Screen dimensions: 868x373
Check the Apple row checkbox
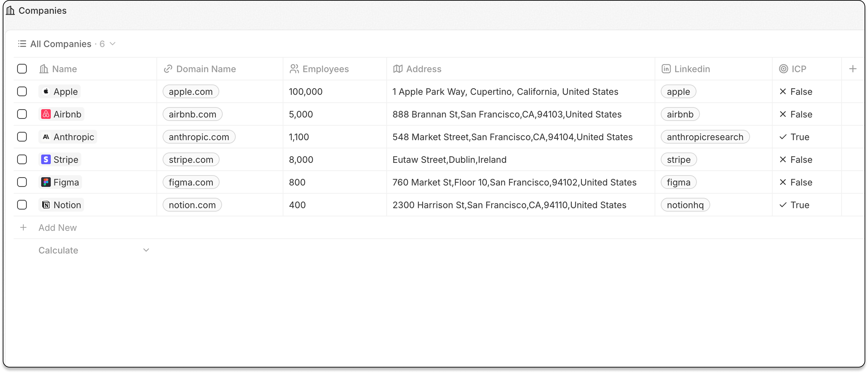[22, 91]
